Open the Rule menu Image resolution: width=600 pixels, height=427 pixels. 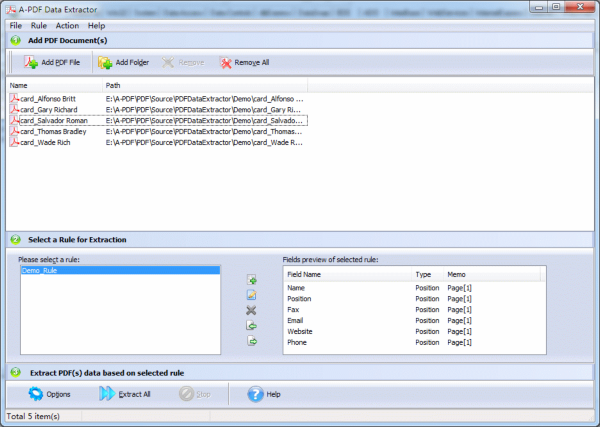click(38, 24)
